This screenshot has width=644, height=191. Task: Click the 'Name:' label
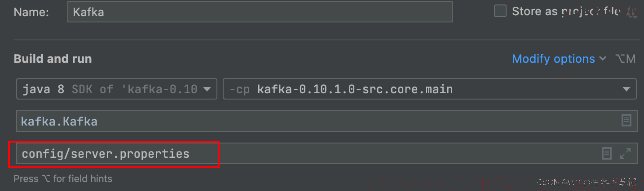32,12
